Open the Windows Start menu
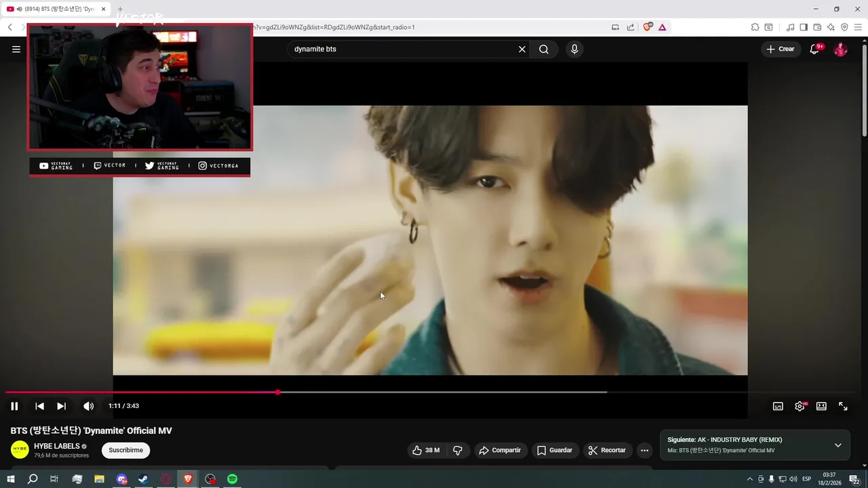868x488 pixels. click(x=10, y=479)
